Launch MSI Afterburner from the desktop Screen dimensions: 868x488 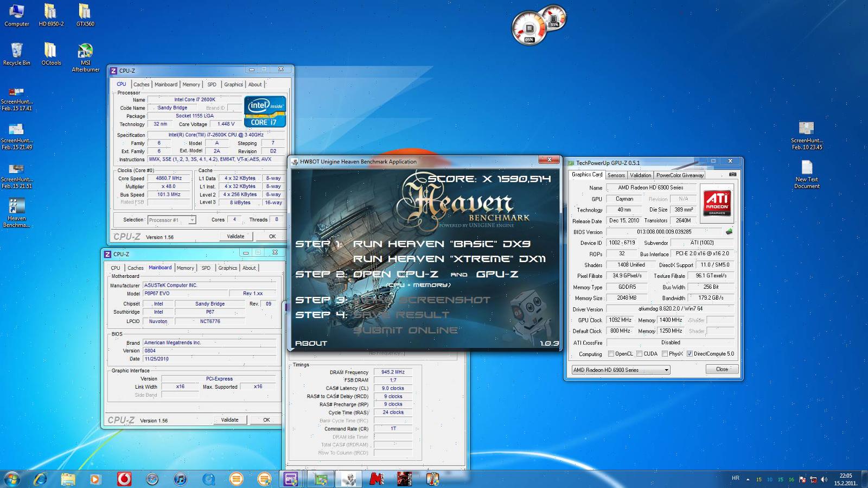tap(85, 58)
